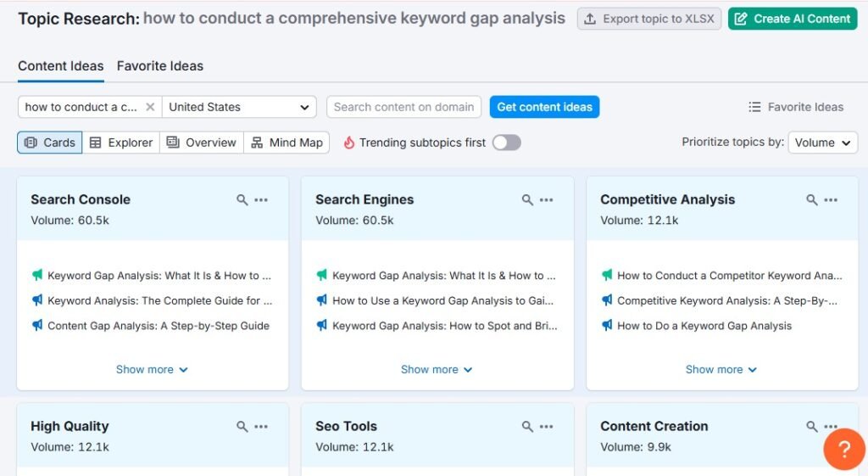Click the Create AI Content button
Image resolution: width=868 pixels, height=476 pixels.
pos(793,19)
